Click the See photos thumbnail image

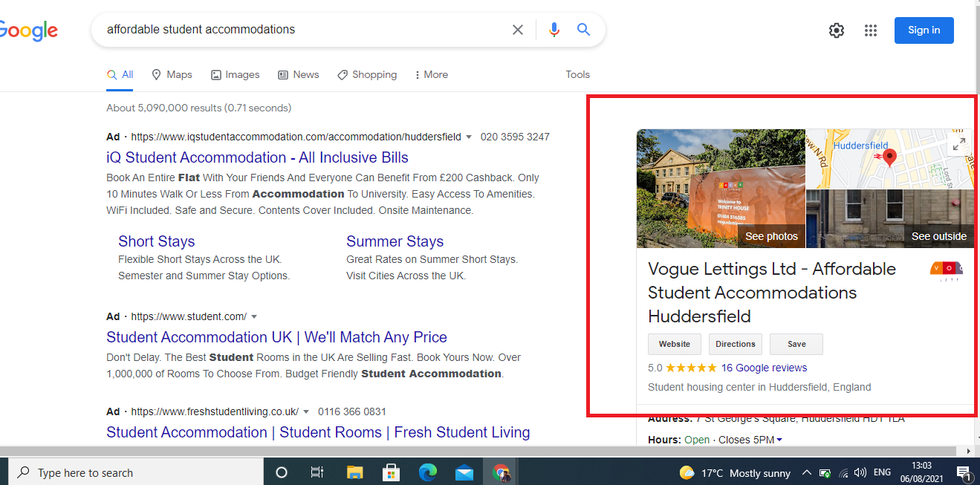pyautogui.click(x=721, y=189)
